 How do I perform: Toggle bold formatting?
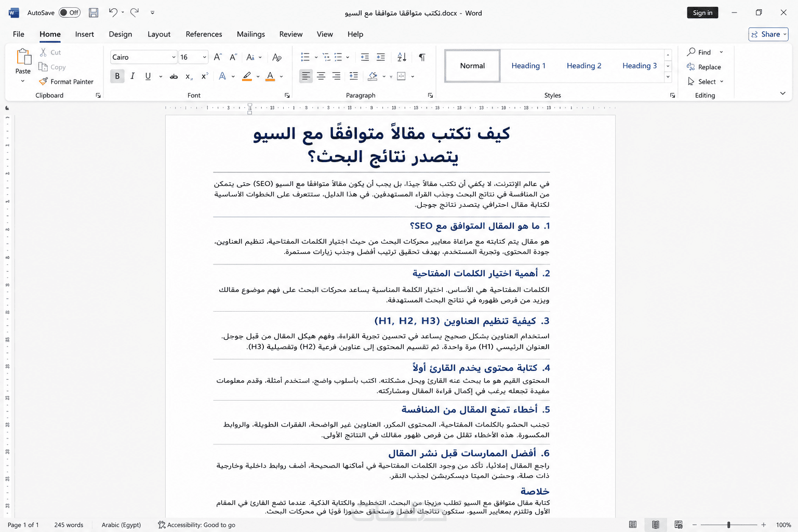(117, 76)
